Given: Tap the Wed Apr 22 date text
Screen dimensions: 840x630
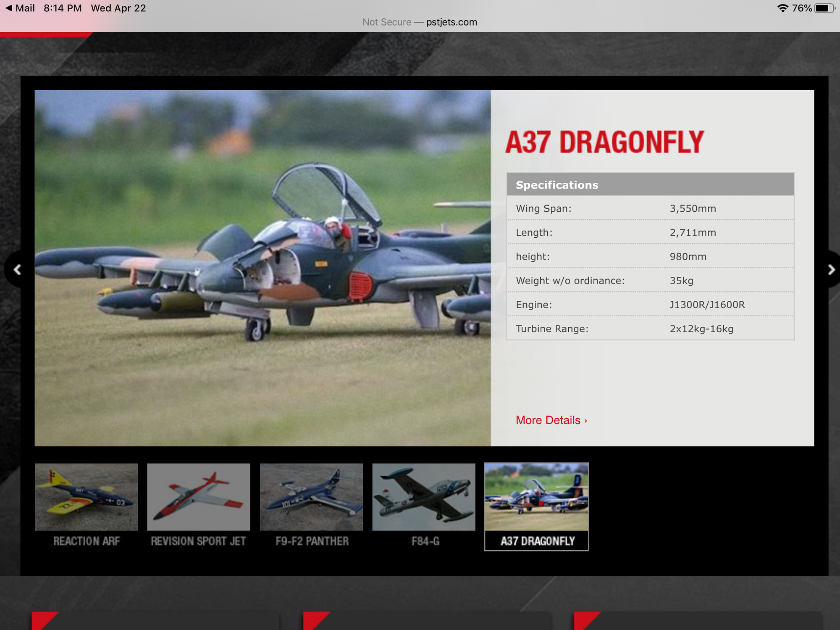Looking at the screenshot, I should (118, 8).
